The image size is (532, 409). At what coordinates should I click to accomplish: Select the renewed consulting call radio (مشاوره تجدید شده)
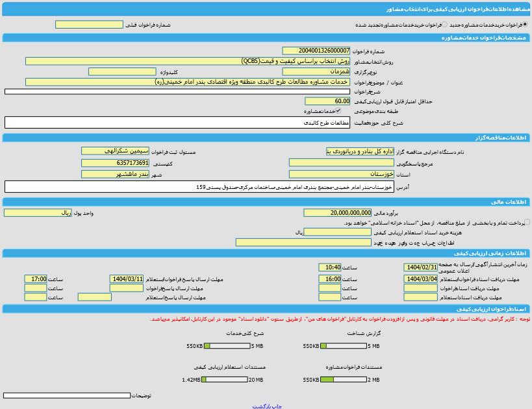pos(444,25)
